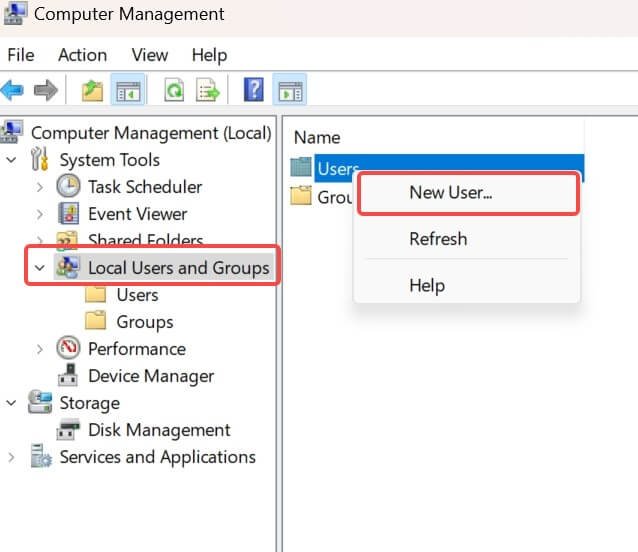Click the Device Manager icon in tree
The image size is (638, 552).
(x=69, y=376)
